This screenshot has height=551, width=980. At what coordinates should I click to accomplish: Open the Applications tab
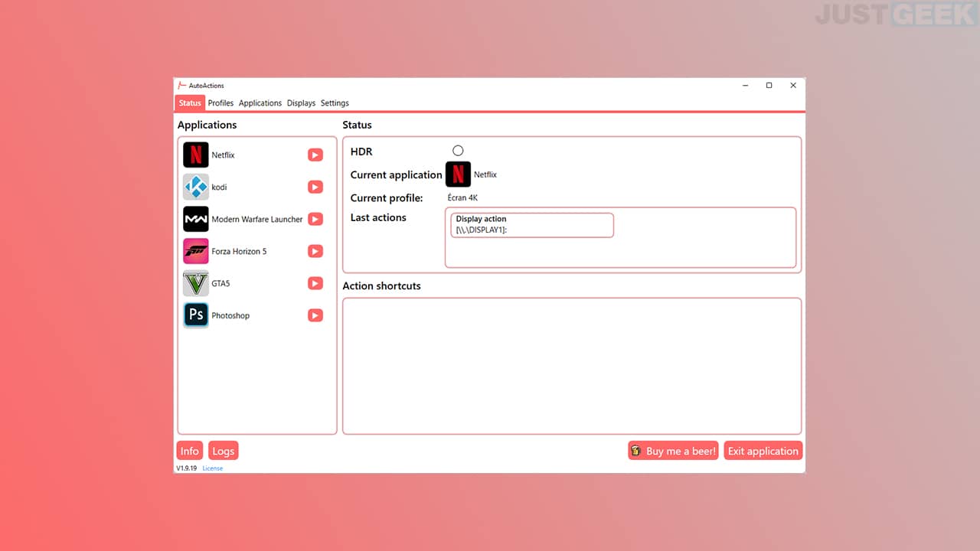point(260,103)
